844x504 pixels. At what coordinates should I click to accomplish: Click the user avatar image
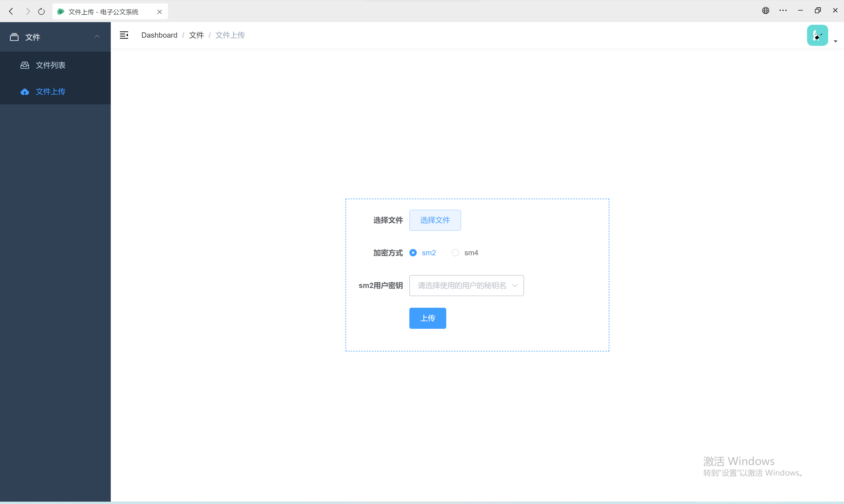pos(817,35)
